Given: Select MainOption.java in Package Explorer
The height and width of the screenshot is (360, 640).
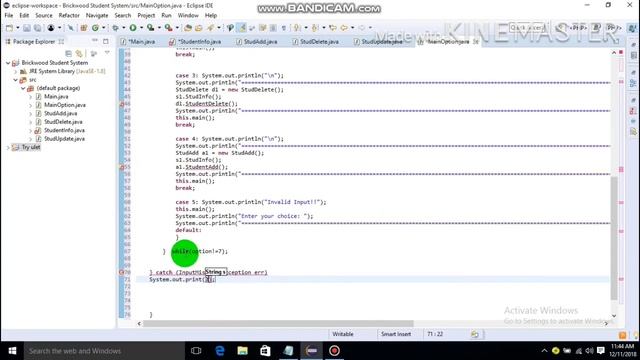Looking at the screenshot, I should 64,105.
